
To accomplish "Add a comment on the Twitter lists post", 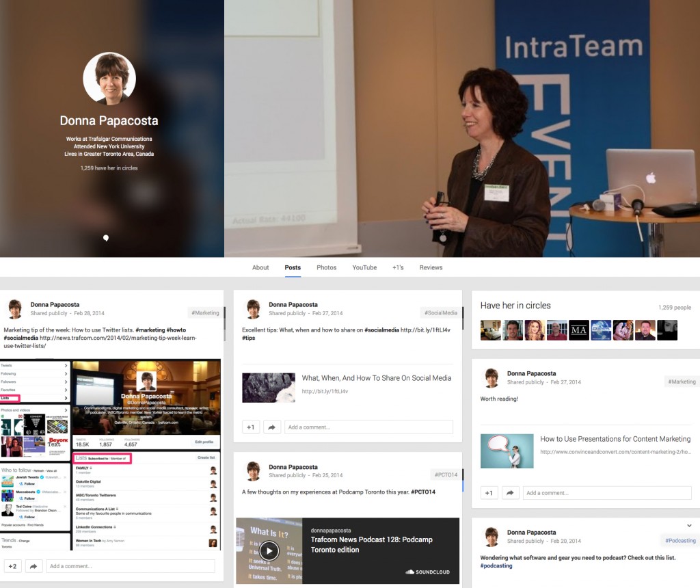I will (131, 566).
